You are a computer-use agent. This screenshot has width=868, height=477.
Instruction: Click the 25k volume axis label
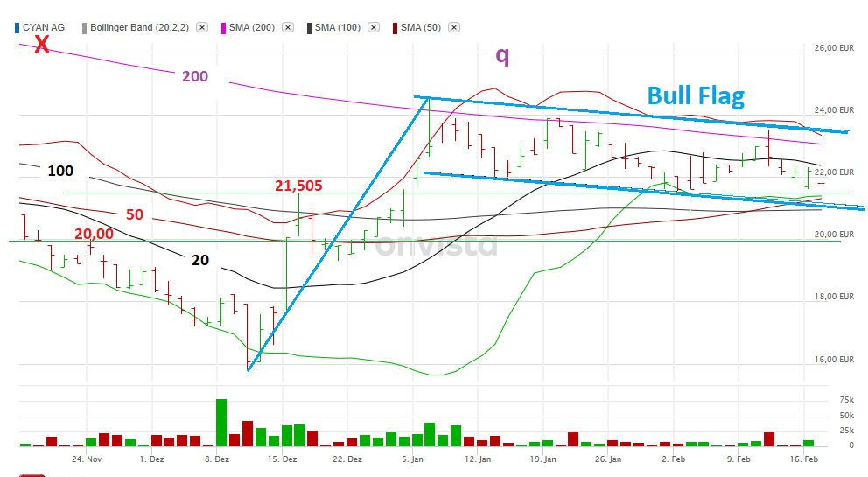click(847, 431)
